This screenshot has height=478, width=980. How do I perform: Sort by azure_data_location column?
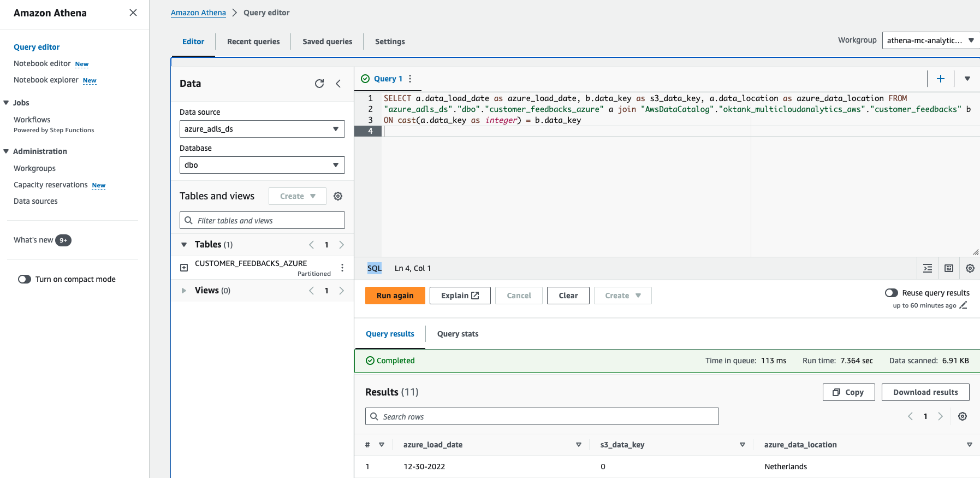click(x=970, y=445)
